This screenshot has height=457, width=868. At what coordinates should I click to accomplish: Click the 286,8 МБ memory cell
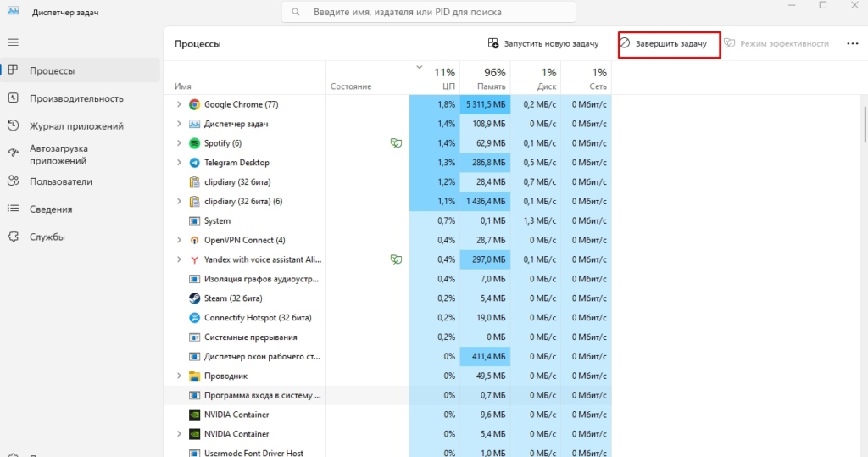485,162
